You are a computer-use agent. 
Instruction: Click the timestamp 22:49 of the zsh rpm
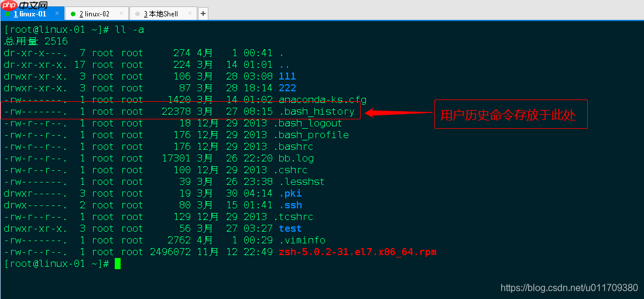[x=258, y=252]
